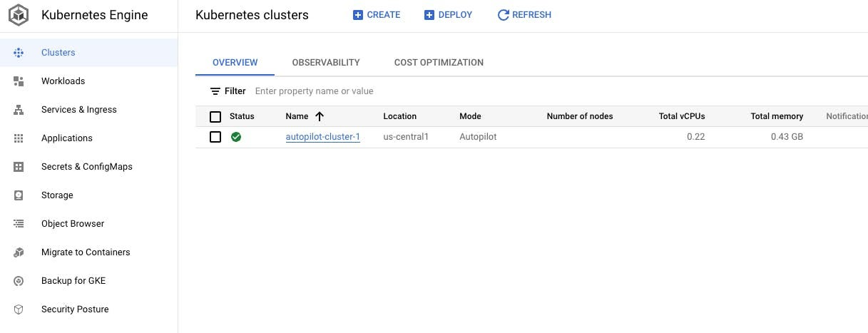Switch to the Observability tab
The height and width of the screenshot is (333, 868).
(326, 63)
